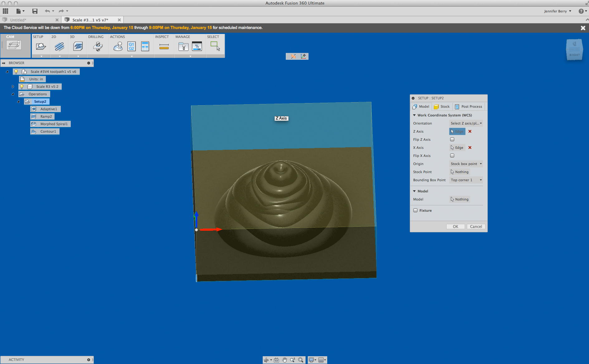Switch to the Stock tab in setup dialog
The width and height of the screenshot is (589, 364).
point(442,106)
